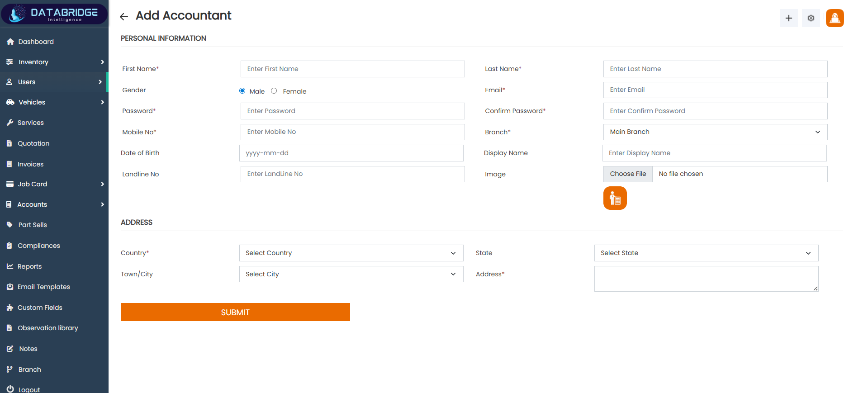This screenshot has width=868, height=393.
Task: Click the Enter Mobile No field
Action: [x=352, y=132]
